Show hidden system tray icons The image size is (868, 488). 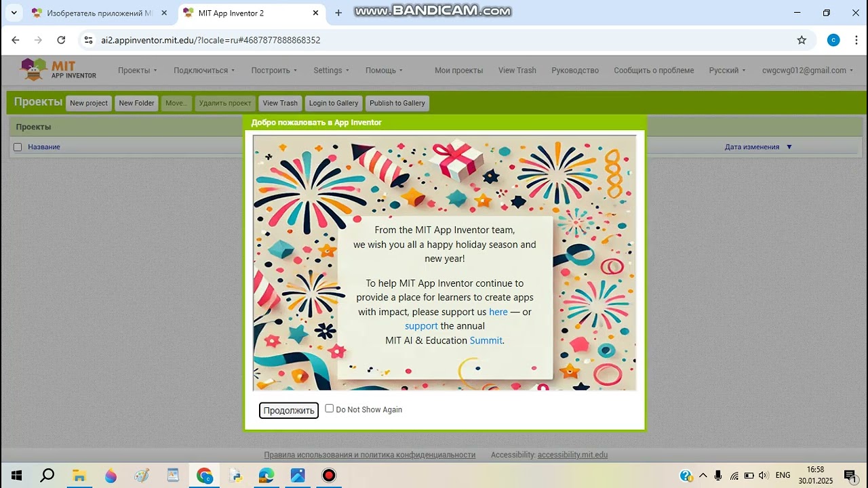coord(703,475)
